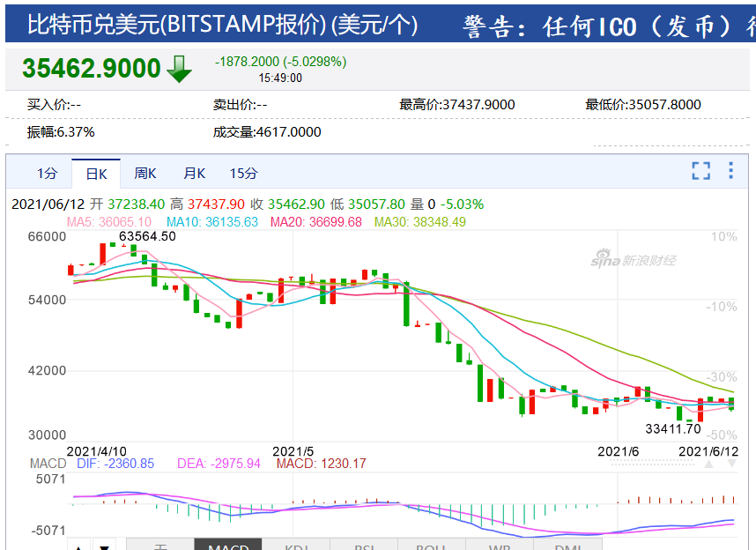This screenshot has width=756, height=550.
Task: Switch to the RSI indicator tab
Action: tap(365, 545)
